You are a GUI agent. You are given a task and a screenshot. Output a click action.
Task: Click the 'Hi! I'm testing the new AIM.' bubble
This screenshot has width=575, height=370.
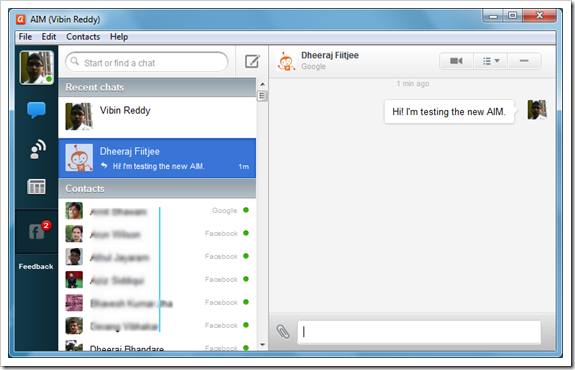coord(449,112)
